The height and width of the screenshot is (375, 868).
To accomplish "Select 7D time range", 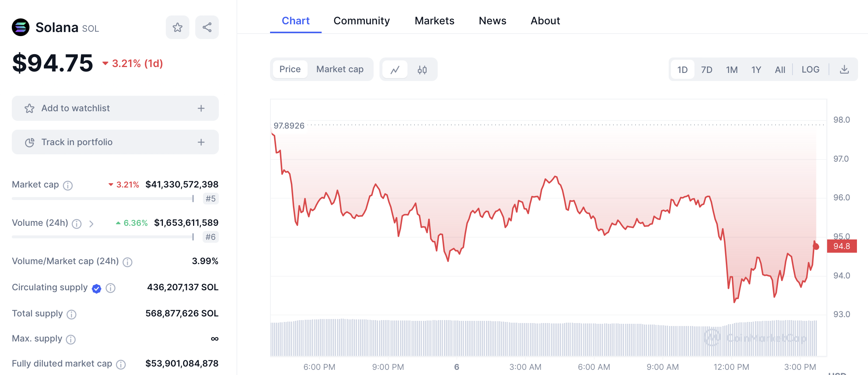I will (706, 70).
